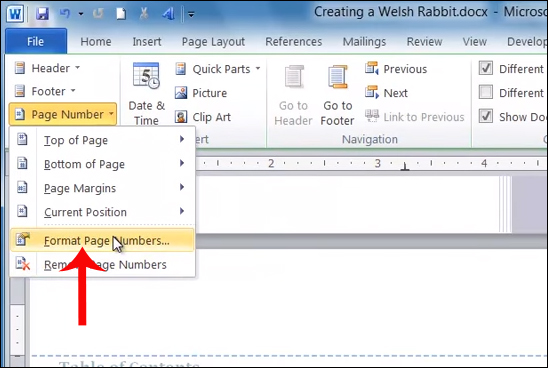Viewport: 548px width, 368px height.
Task: Click the Format Page Numbers menu icon
Action: pyautogui.click(x=23, y=240)
